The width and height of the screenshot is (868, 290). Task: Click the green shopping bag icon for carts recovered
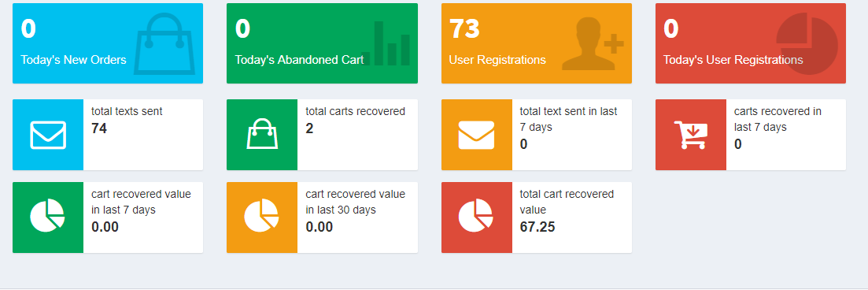click(x=262, y=134)
